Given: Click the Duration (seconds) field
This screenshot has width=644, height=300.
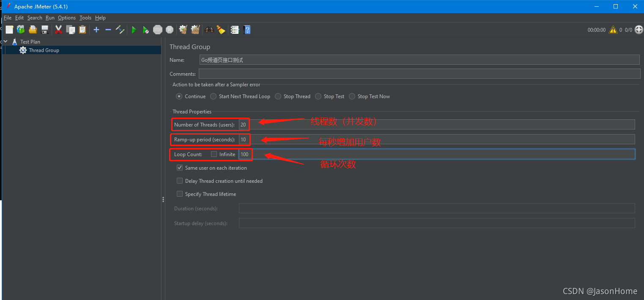Looking at the screenshot, I should (x=437, y=208).
